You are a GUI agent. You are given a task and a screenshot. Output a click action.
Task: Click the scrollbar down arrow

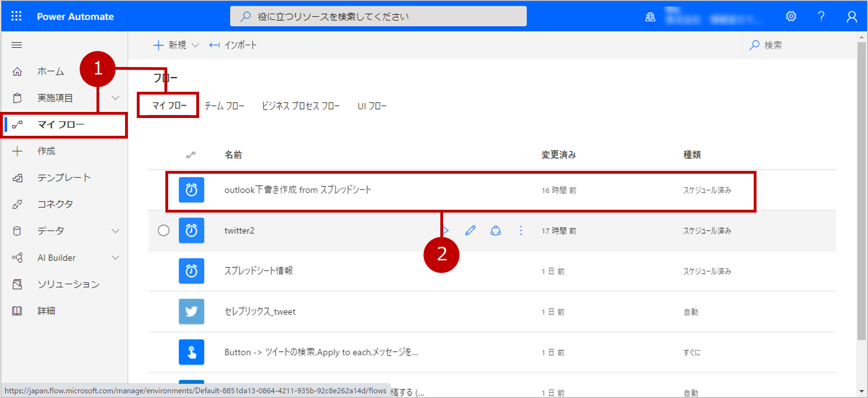point(861,391)
